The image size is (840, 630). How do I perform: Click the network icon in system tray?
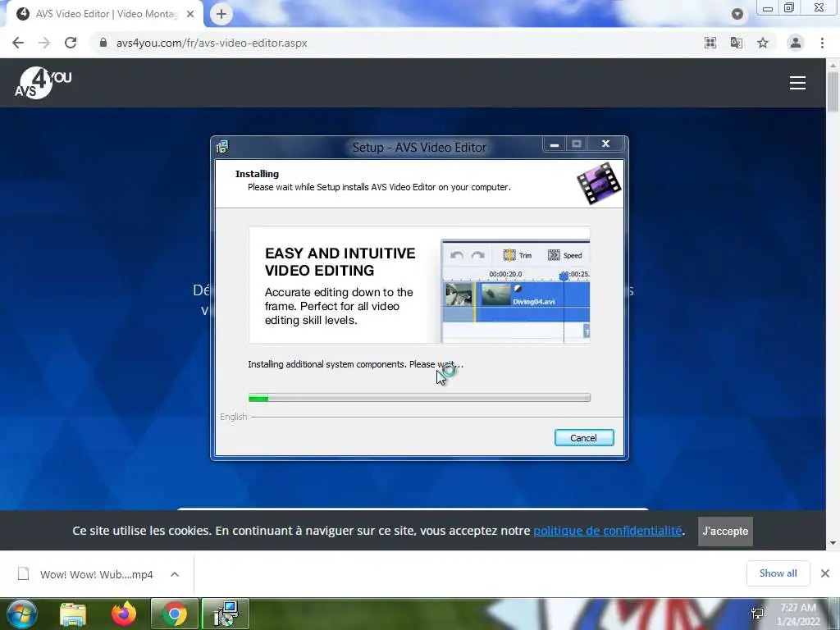(x=757, y=614)
